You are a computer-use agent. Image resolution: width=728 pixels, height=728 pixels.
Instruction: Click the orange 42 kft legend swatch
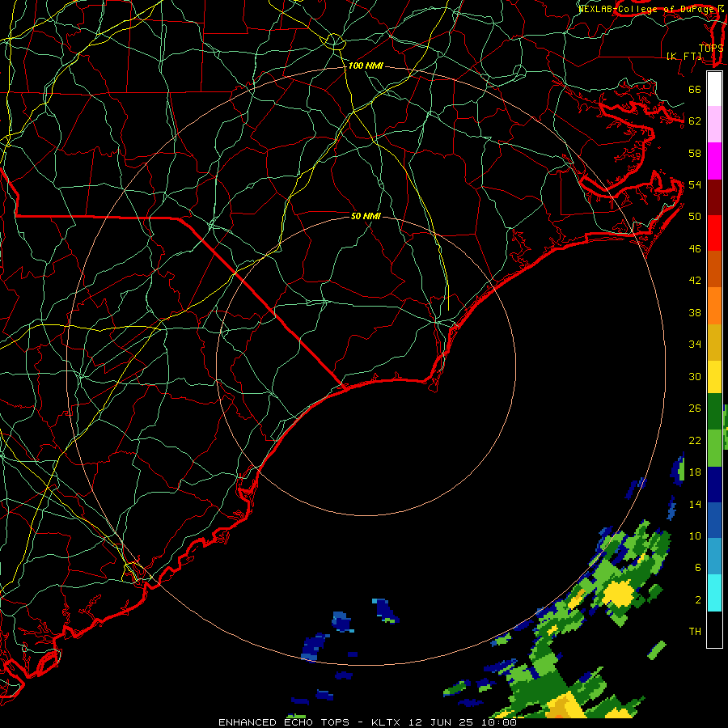point(714,306)
